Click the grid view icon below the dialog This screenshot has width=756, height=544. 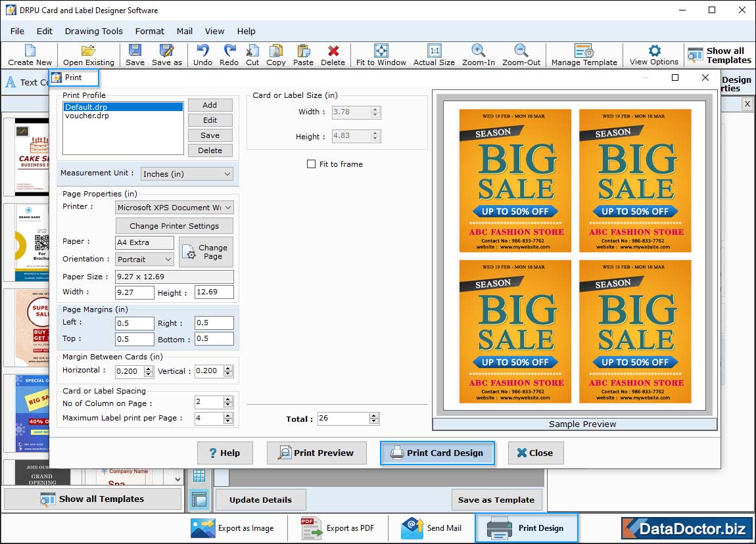point(199,476)
